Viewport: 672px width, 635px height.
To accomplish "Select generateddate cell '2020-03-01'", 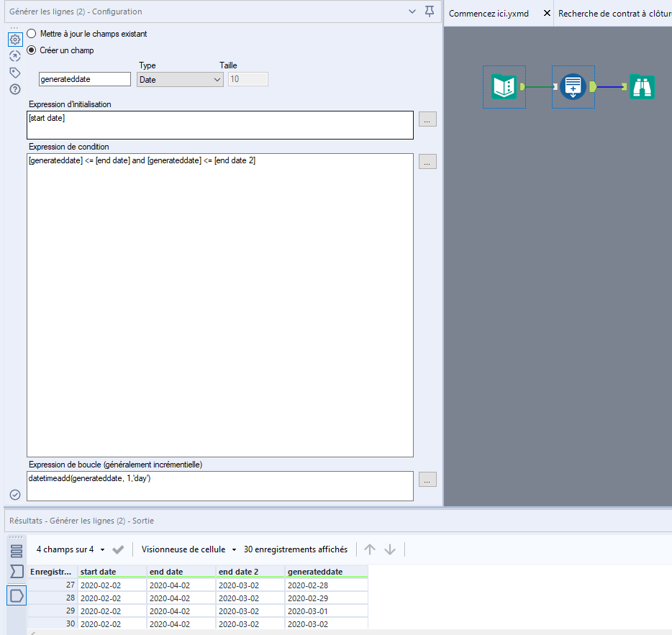I will click(x=326, y=611).
